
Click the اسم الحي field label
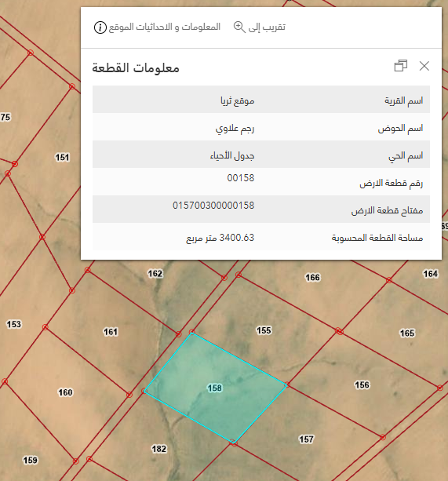[406, 156]
